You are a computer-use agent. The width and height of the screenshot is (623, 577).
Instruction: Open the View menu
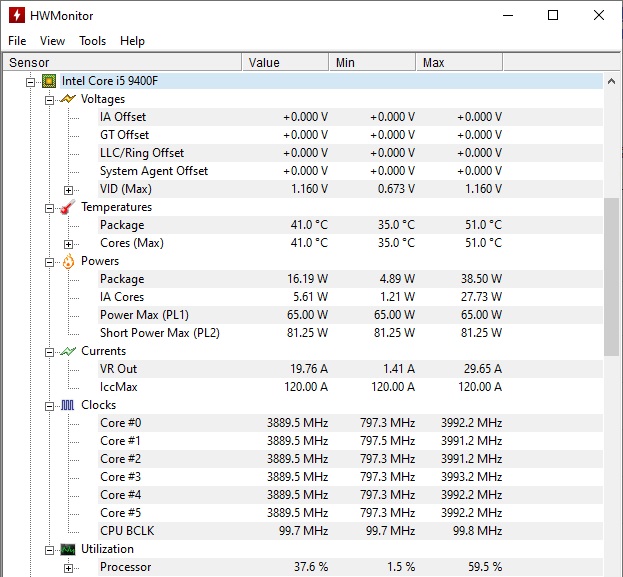[52, 41]
